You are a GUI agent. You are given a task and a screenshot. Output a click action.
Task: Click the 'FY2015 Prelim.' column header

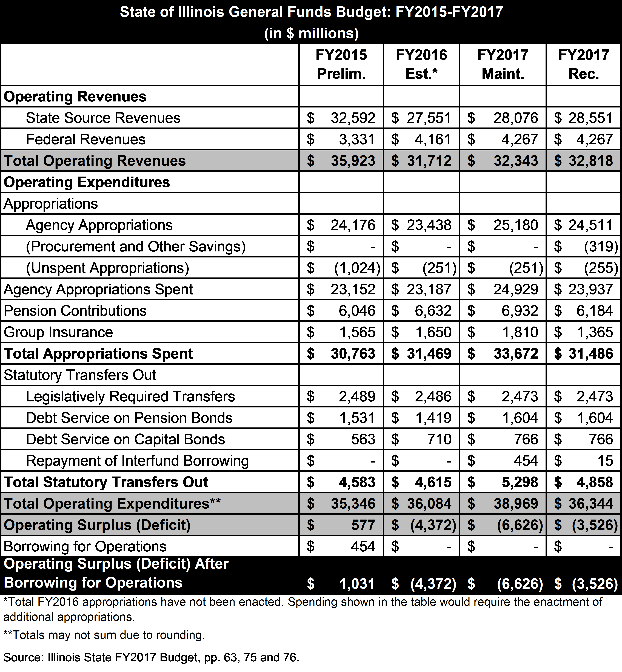click(341, 64)
